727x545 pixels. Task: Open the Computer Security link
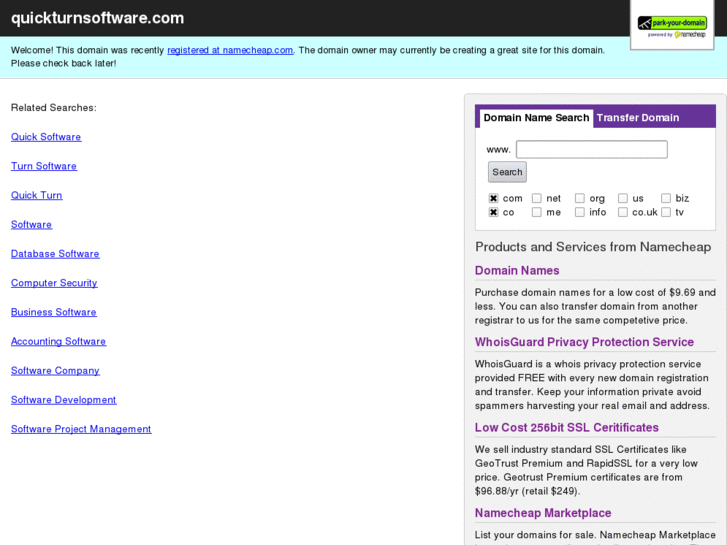(x=54, y=283)
